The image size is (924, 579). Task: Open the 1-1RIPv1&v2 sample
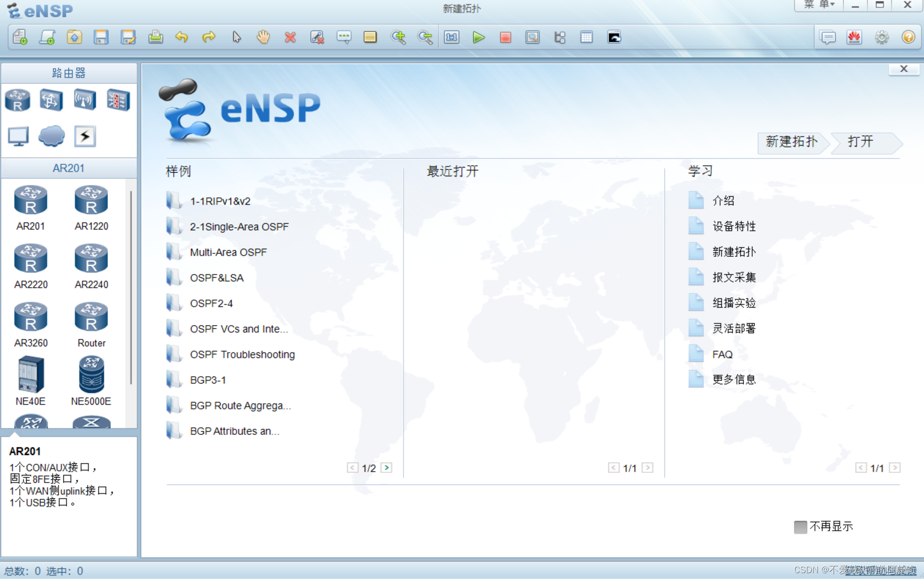point(220,201)
